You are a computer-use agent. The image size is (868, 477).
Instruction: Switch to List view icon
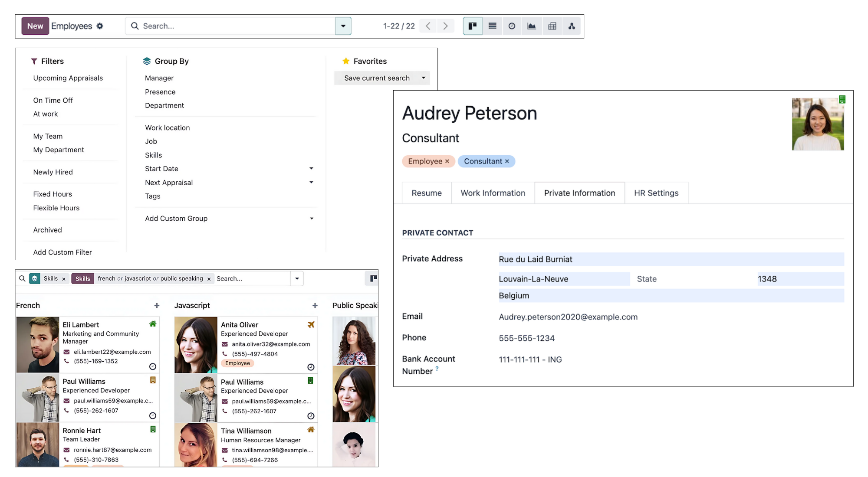[492, 26]
